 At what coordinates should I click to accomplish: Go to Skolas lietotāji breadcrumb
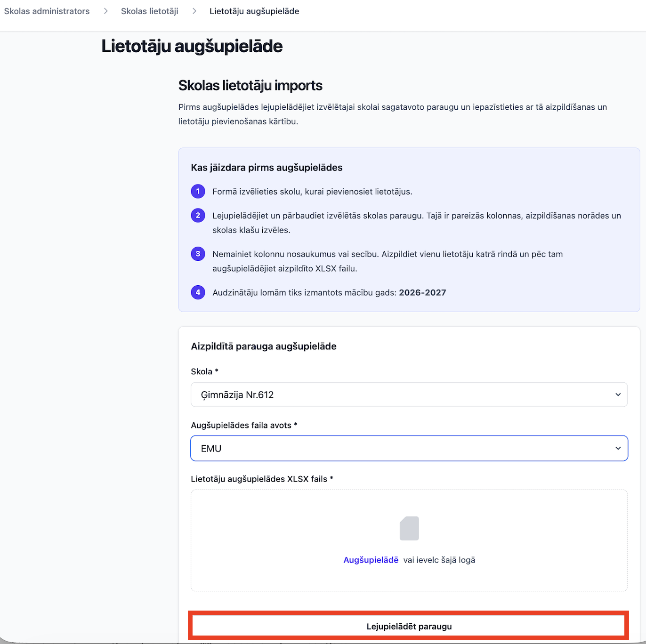150,11
